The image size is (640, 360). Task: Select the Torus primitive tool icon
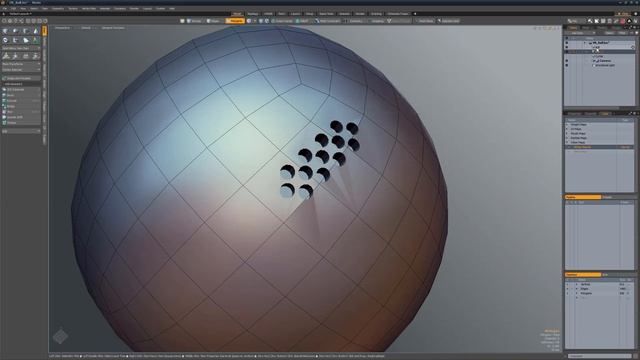click(5, 40)
